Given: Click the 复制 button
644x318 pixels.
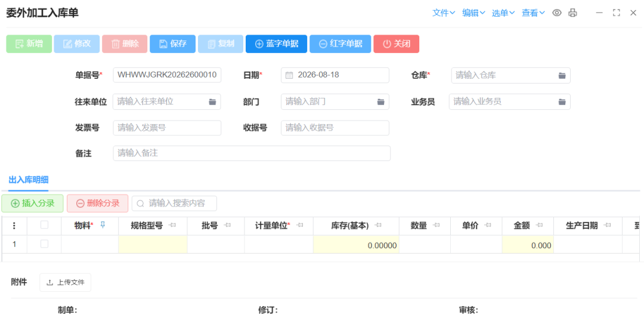Looking at the screenshot, I should (221, 44).
